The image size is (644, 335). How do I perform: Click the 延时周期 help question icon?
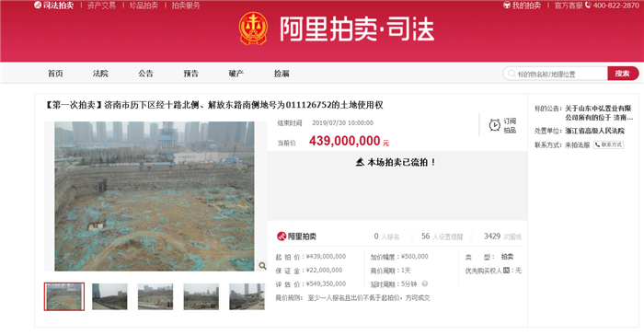[425, 283]
